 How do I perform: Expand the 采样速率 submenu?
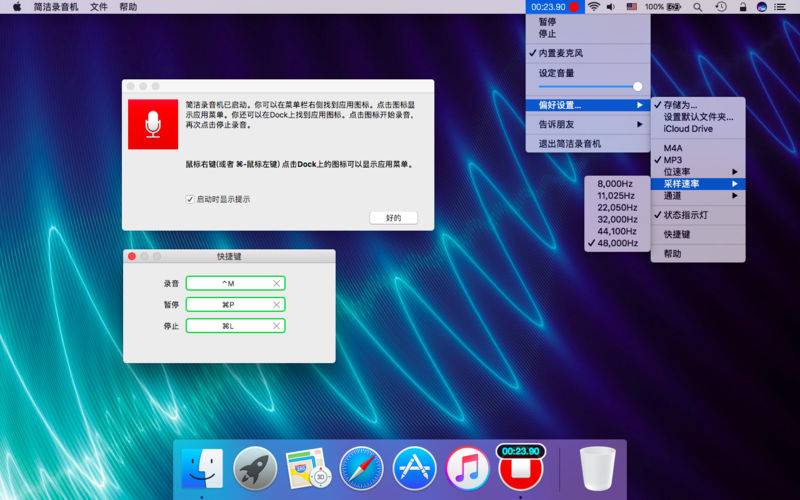(698, 184)
